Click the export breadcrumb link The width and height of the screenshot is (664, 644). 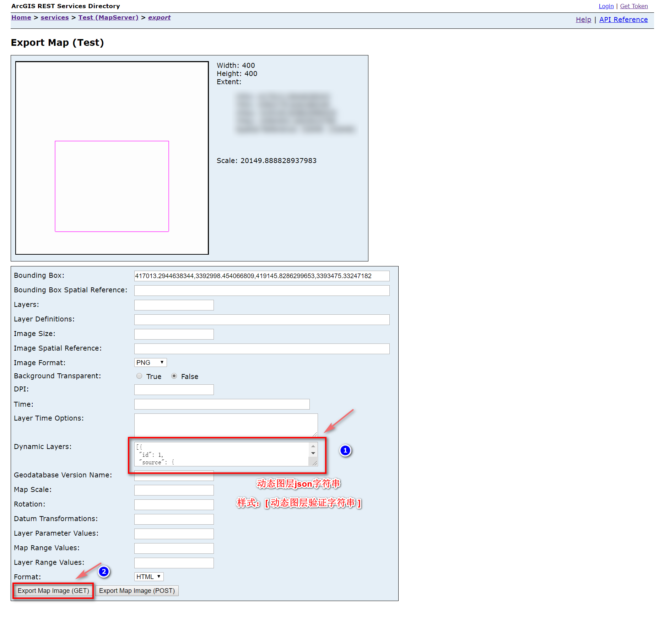point(159,17)
